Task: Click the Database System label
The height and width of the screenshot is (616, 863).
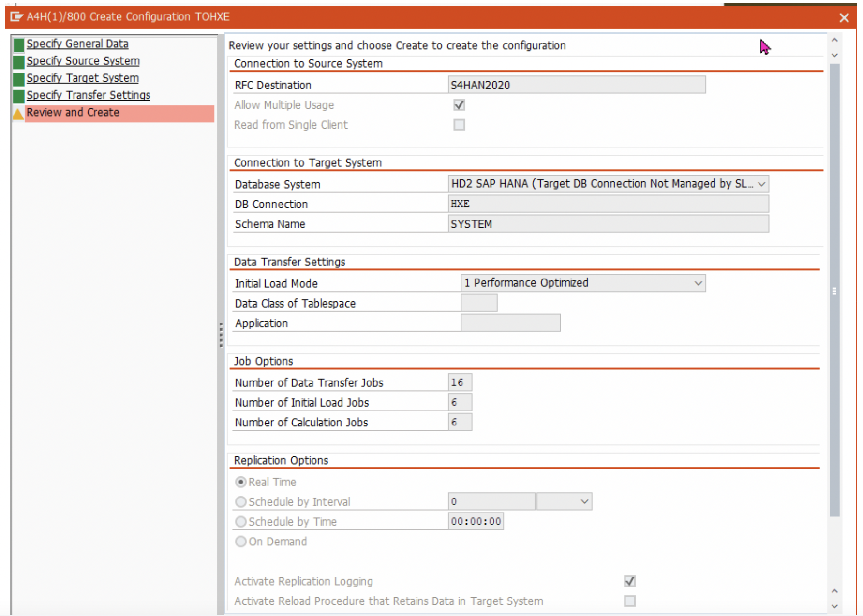Action: click(278, 184)
